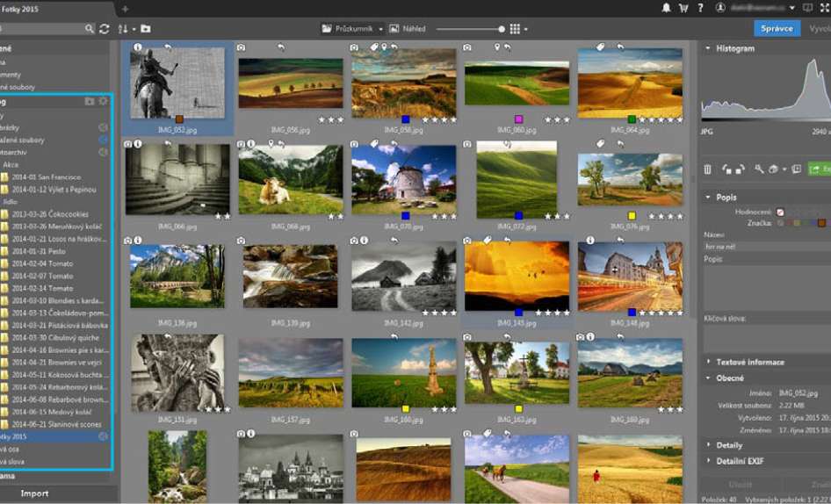Open a new tab with plus button
The height and width of the screenshot is (504, 831).
point(125,9)
